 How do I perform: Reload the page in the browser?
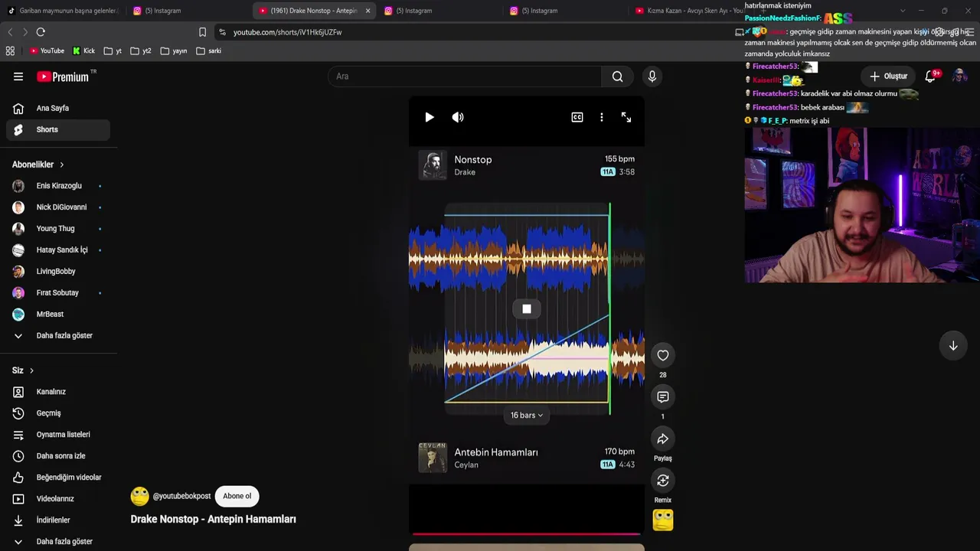41,32
